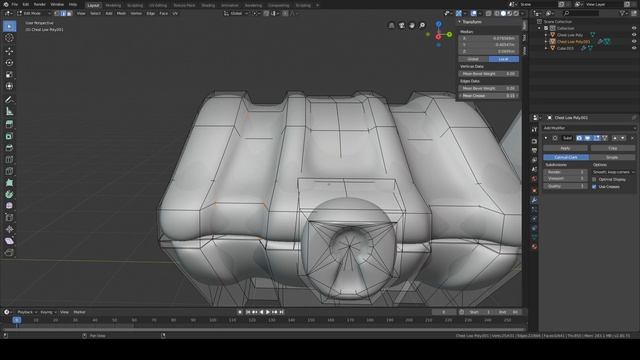Adjust the Mean Crease slider
The image size is (640, 360).
click(489, 96)
